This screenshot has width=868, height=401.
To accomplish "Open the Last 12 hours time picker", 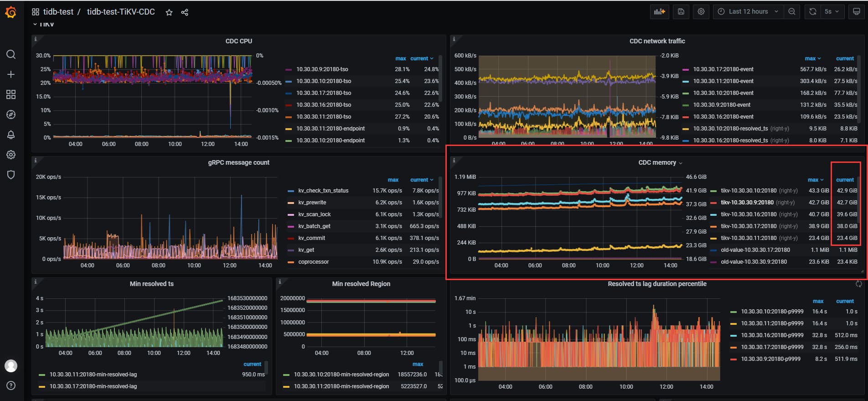I will click(x=748, y=12).
